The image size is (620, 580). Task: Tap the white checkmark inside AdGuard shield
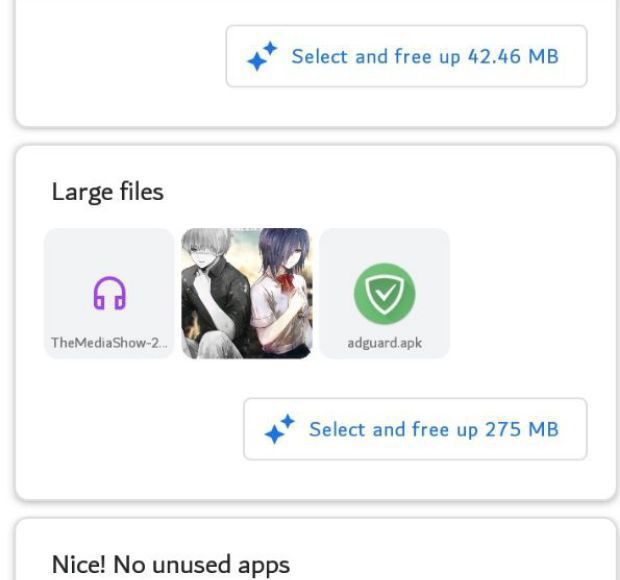[385, 294]
